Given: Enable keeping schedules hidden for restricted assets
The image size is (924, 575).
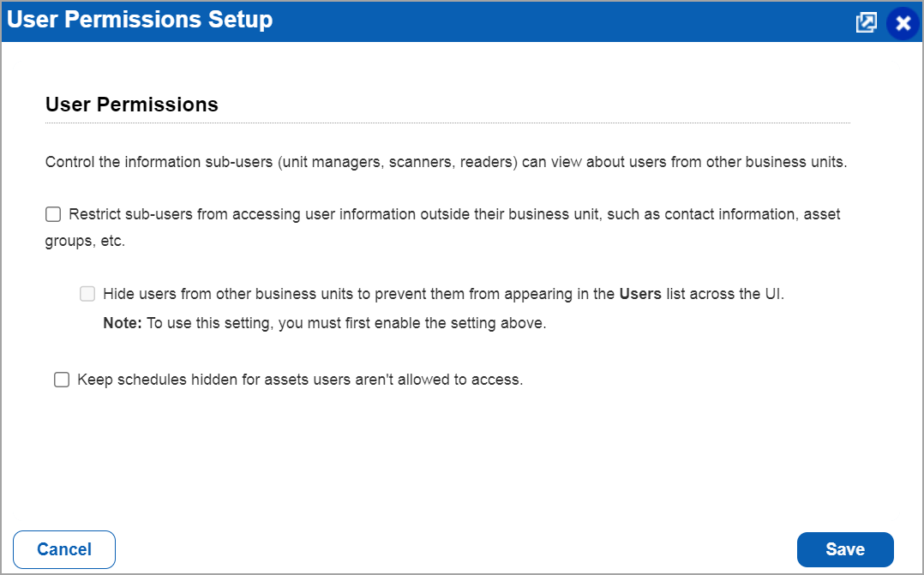Looking at the screenshot, I should click(x=61, y=379).
